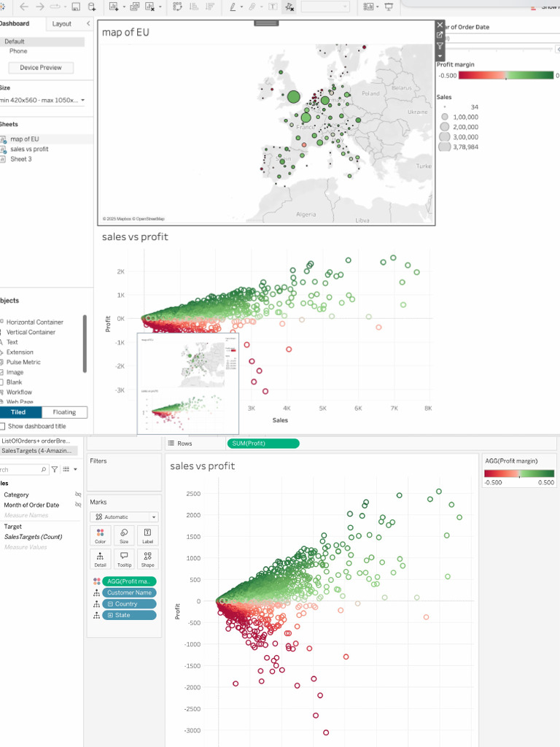The height and width of the screenshot is (747, 560).
Task: Select the sales vs profit sheet
Action: point(29,149)
